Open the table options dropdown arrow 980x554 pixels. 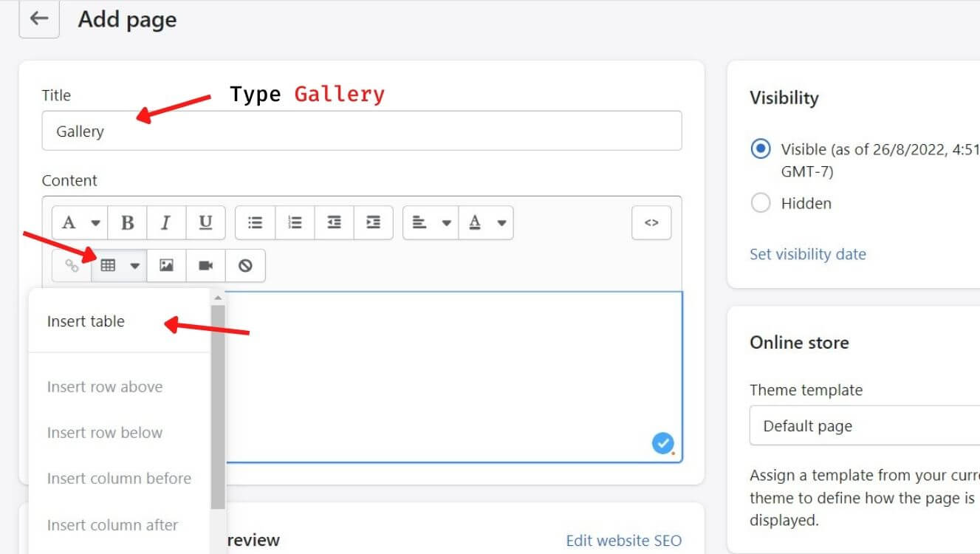pos(134,265)
